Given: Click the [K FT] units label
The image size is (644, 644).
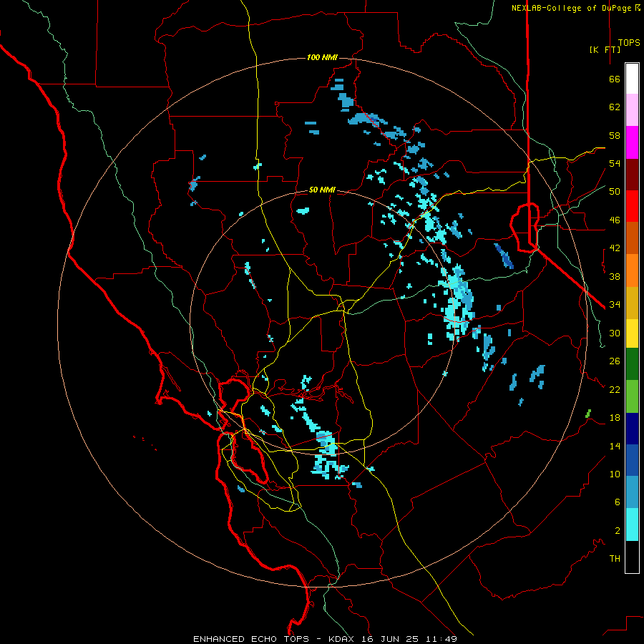Looking at the screenshot, I should point(605,49).
